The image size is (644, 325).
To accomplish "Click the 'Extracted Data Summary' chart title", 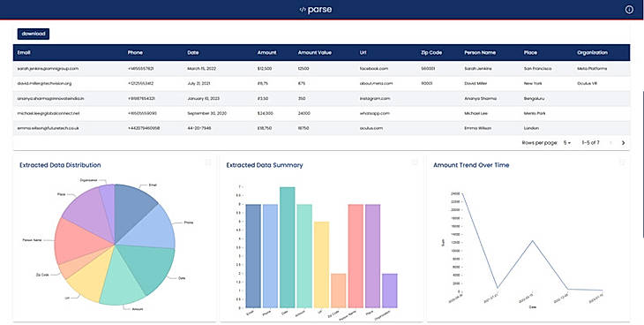I will (x=265, y=165).
